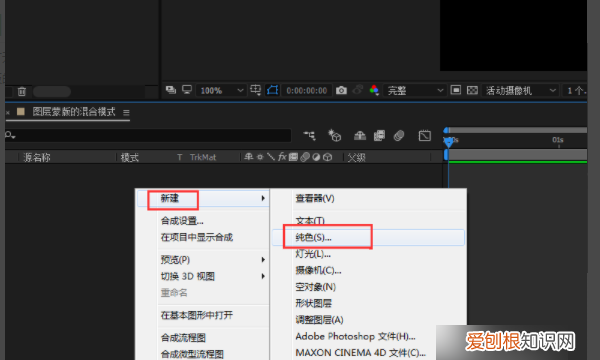Screen dimensions: 600x360
Task: Create new 纯色(S)... solid layer
Action: coord(368,237)
